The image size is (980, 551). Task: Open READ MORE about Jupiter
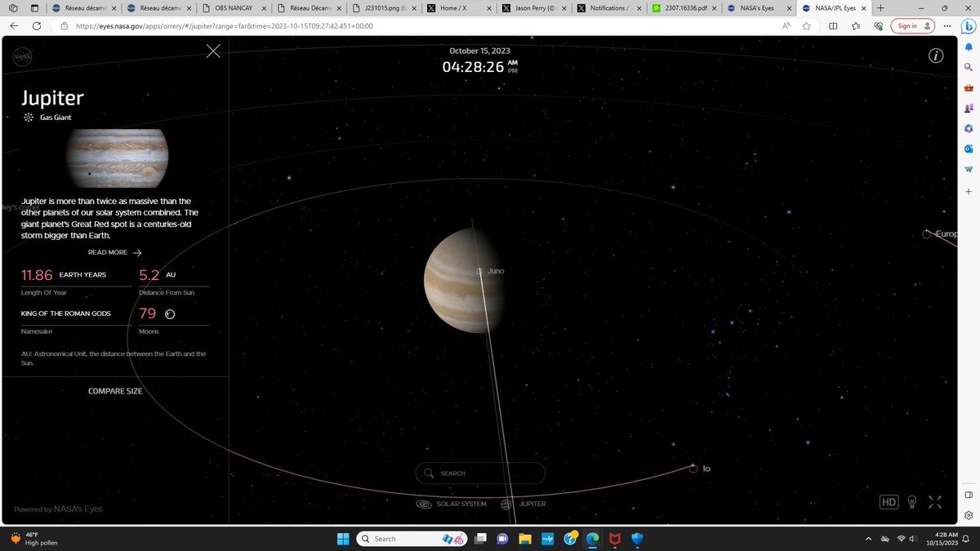coord(115,252)
